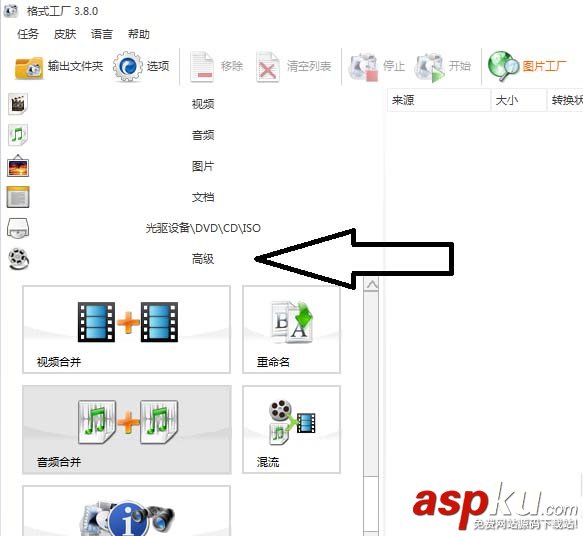Open 图片工厂 globe icon
583x536 pixels.
click(x=503, y=67)
